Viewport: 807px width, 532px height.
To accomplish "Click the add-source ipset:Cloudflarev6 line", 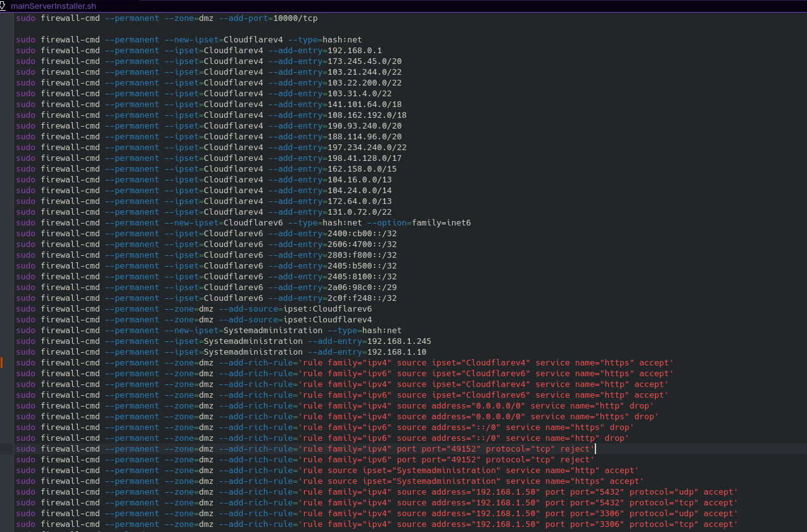I will (x=194, y=308).
